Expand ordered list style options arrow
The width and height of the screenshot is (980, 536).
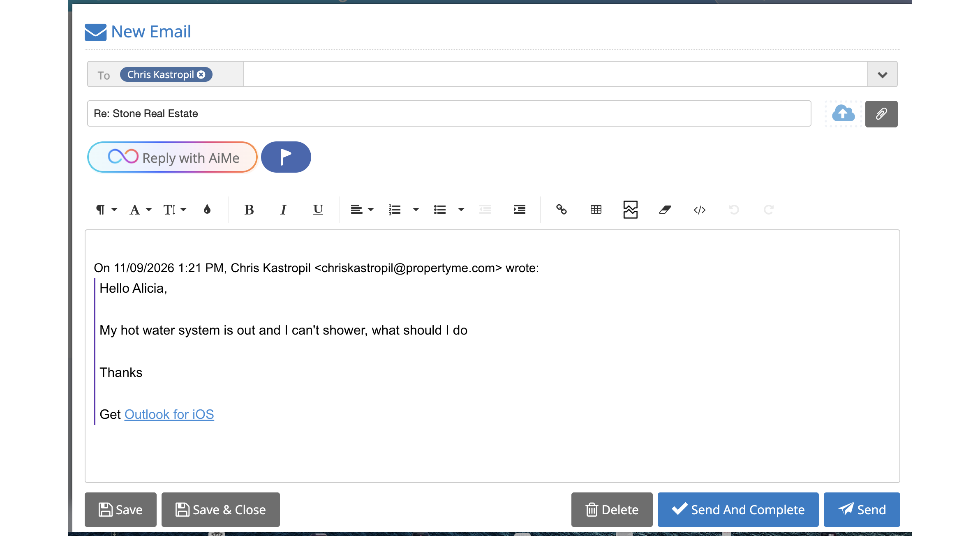pyautogui.click(x=416, y=210)
